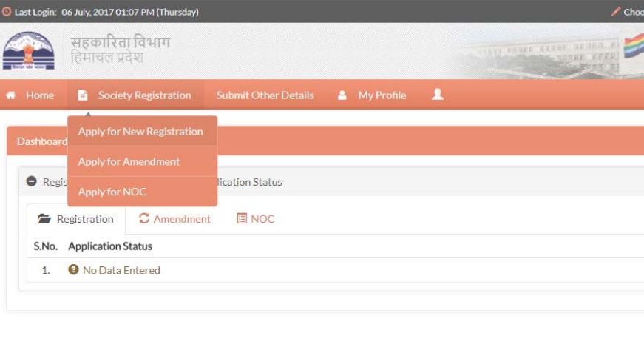Click the No Data Entered text
The width and height of the screenshot is (644, 364).
[121, 270]
